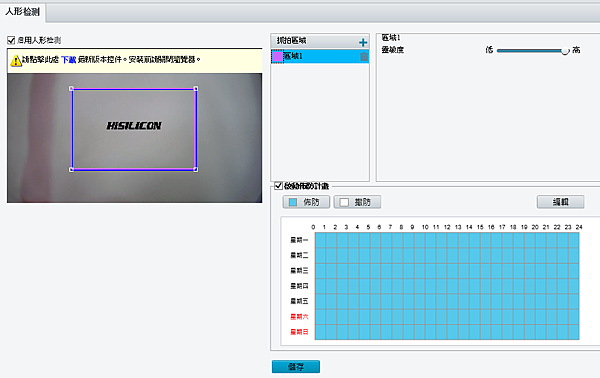Click top-left handle of the detection rectangle

(x=72, y=89)
